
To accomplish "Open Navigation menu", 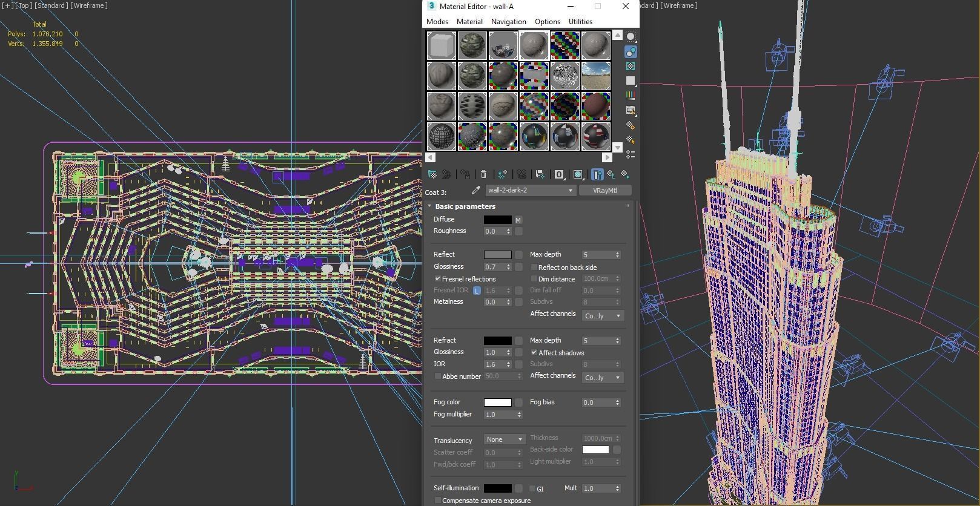I will tap(508, 22).
